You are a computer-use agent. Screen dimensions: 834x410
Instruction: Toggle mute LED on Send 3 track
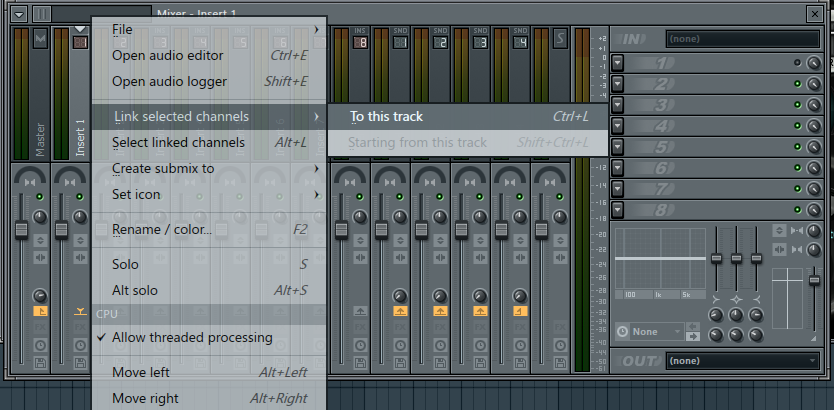[480, 197]
